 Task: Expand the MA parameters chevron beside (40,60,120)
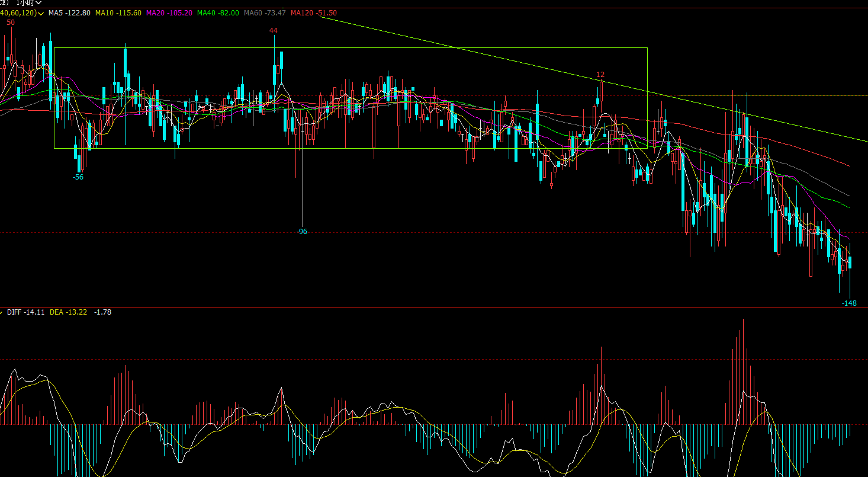pos(40,13)
